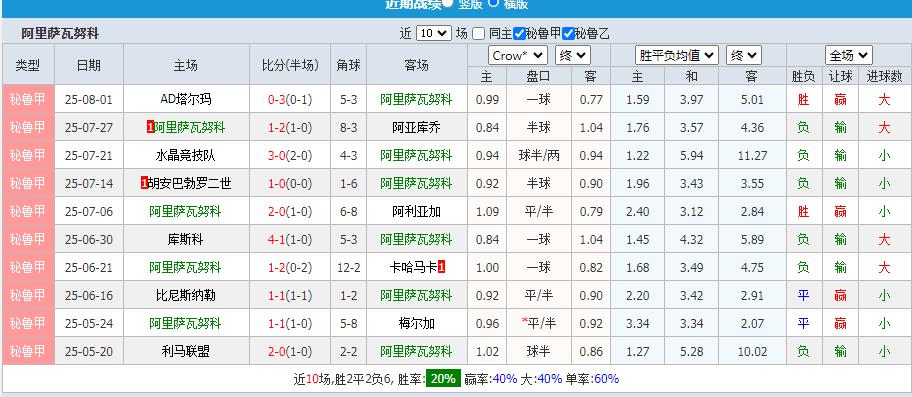Image resolution: width=912 pixels, height=397 pixels.
Task: Open the 1-2(0-2) score link
Action: click(290, 267)
